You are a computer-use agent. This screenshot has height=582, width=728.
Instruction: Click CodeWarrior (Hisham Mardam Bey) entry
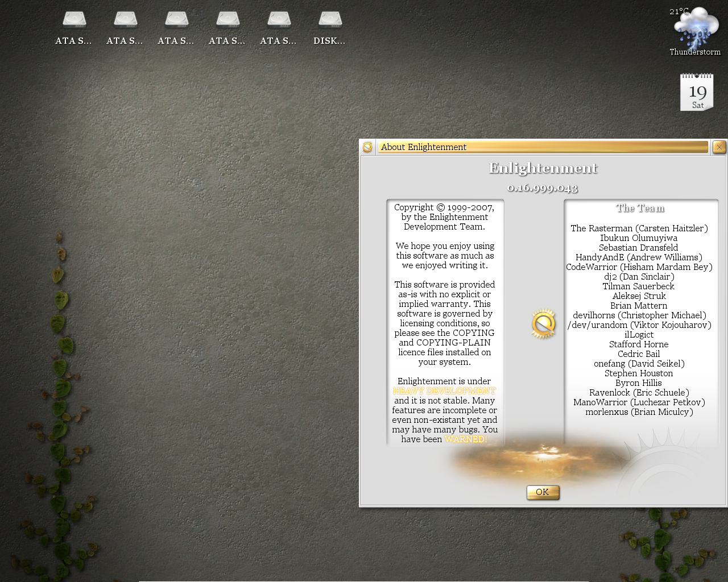[x=639, y=267]
